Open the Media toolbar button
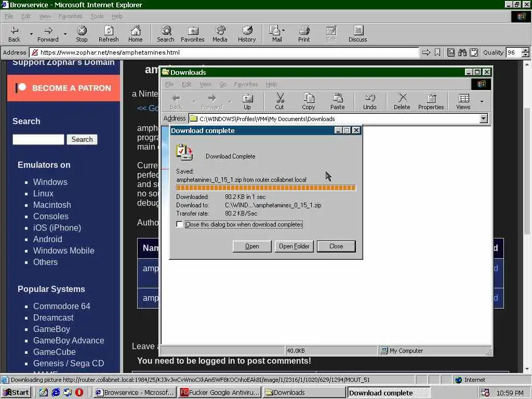This screenshot has height=399, width=532. [x=220, y=34]
